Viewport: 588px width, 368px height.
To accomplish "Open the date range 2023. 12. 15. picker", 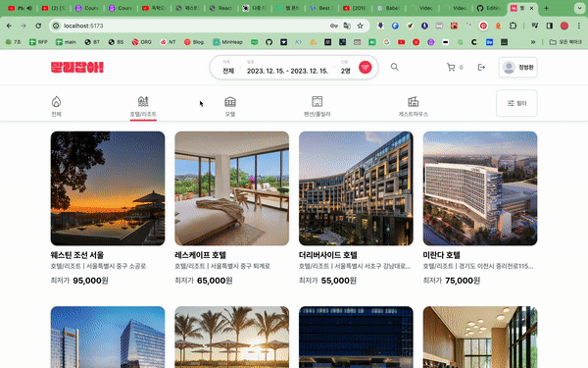I will click(x=287, y=67).
